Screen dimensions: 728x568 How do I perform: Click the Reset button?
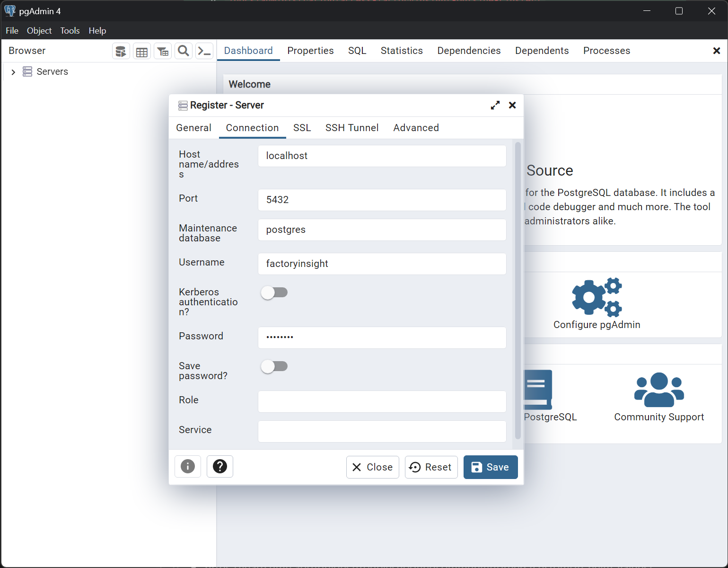[x=431, y=467]
